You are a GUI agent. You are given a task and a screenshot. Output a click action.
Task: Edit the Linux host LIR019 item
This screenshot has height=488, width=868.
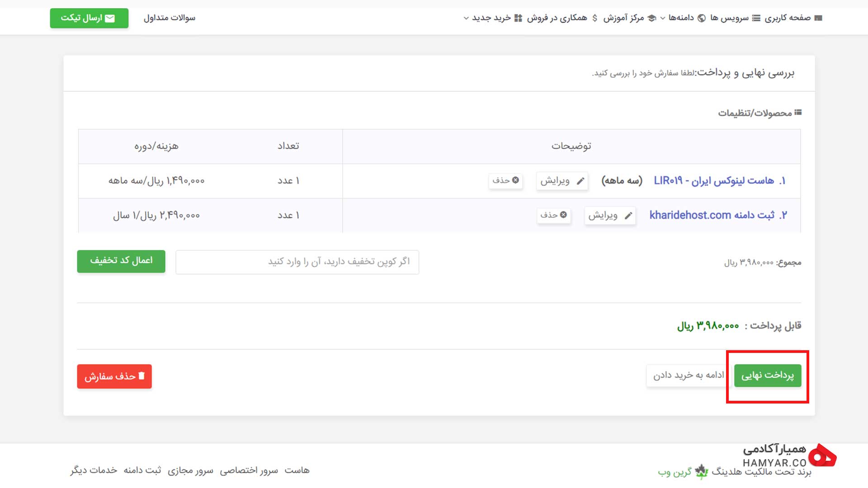point(562,181)
